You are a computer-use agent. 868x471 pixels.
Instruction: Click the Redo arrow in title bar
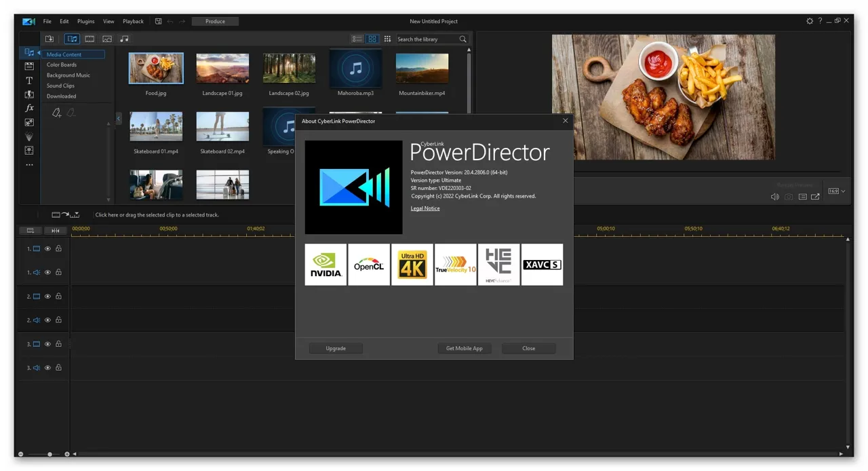(x=182, y=21)
